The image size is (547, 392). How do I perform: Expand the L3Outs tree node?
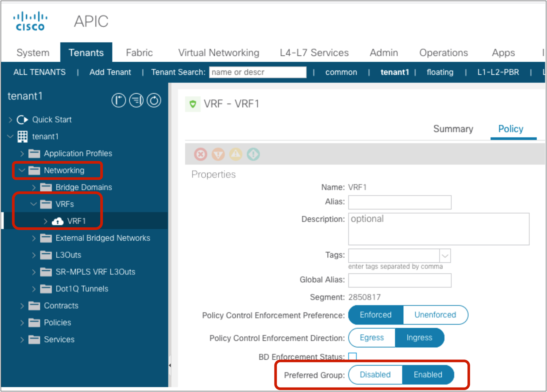point(34,255)
